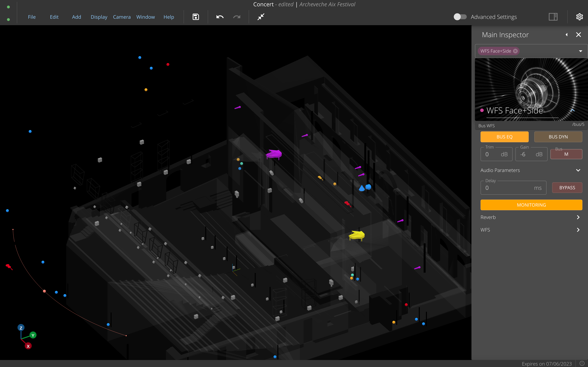Click the status bar info icon
The height and width of the screenshot is (367, 588).
582,363
